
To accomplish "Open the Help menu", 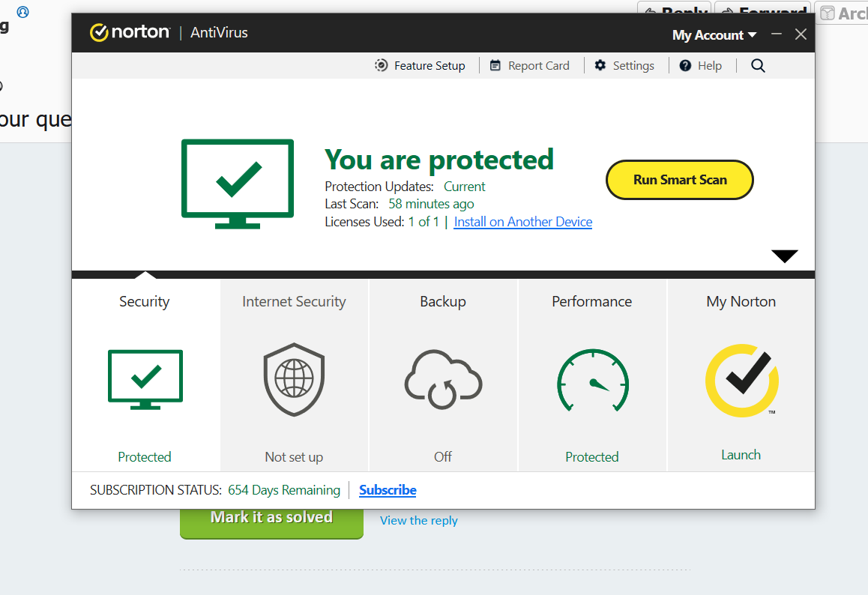I will 701,66.
